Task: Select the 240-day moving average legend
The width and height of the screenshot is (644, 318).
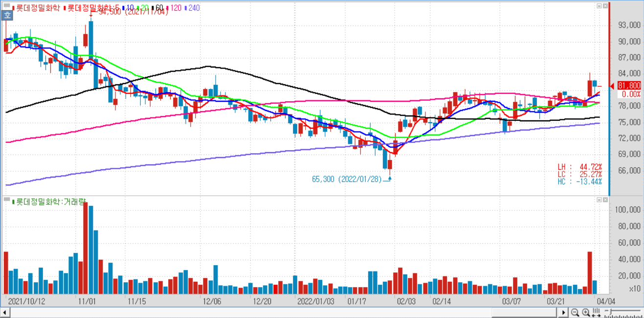Action: click(193, 8)
